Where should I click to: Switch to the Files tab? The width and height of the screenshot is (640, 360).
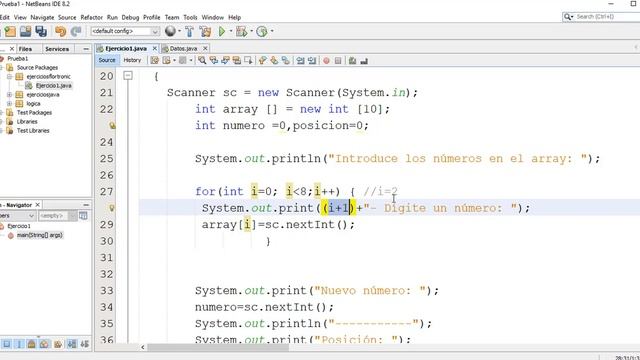(x=25, y=49)
